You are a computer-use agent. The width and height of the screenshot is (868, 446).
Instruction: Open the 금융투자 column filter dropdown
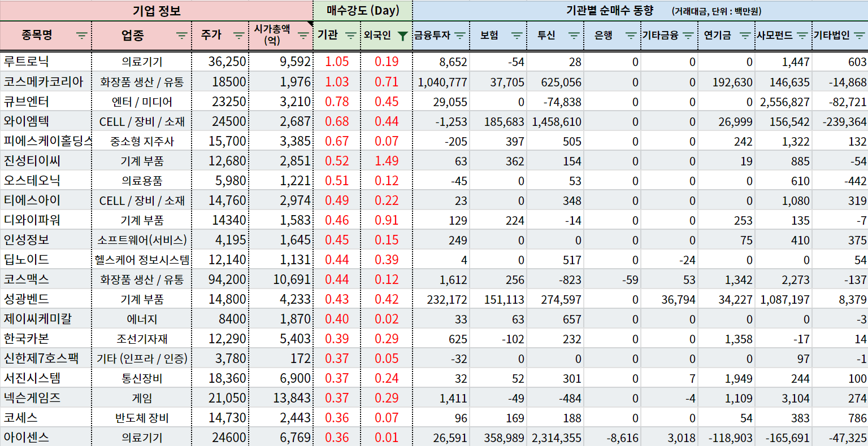tap(460, 36)
